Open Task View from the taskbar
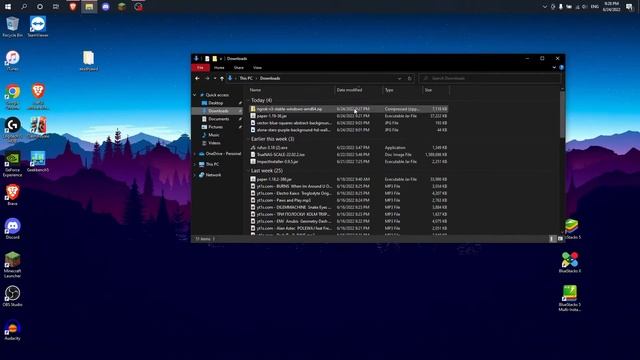The height and width of the screenshot is (360, 640). click(56, 7)
